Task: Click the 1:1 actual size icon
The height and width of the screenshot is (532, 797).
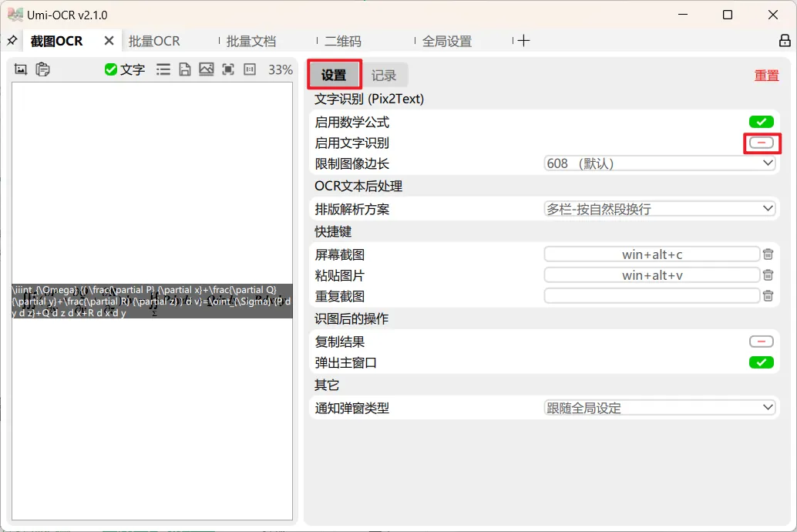Action: point(250,69)
